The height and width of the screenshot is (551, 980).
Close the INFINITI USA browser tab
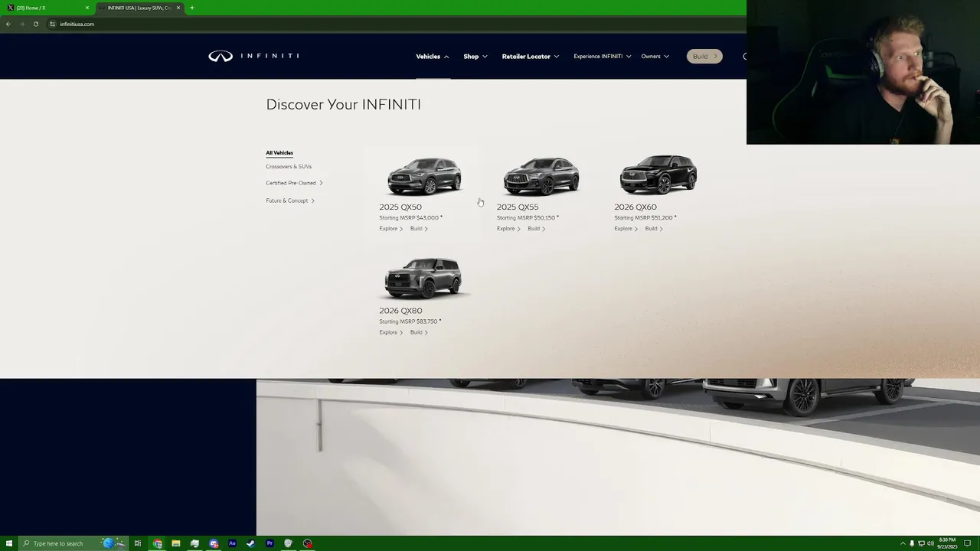(x=178, y=8)
